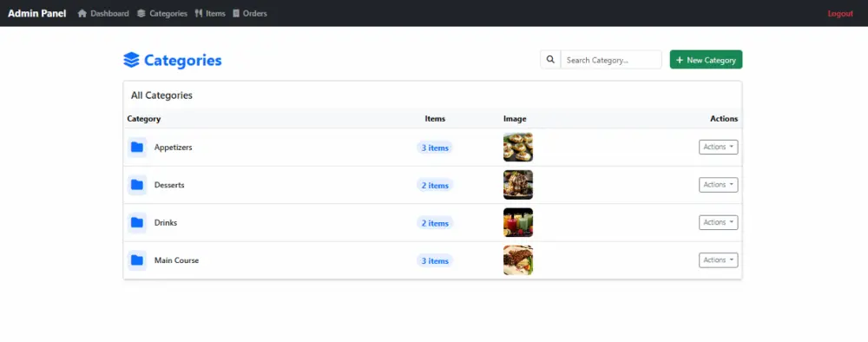
Task: Go to the Items nav link
Action: point(210,13)
